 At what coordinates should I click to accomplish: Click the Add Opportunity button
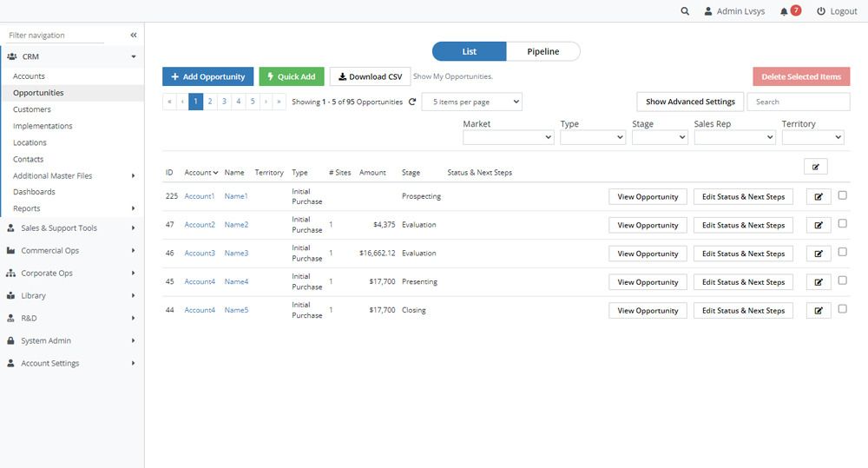coord(207,76)
